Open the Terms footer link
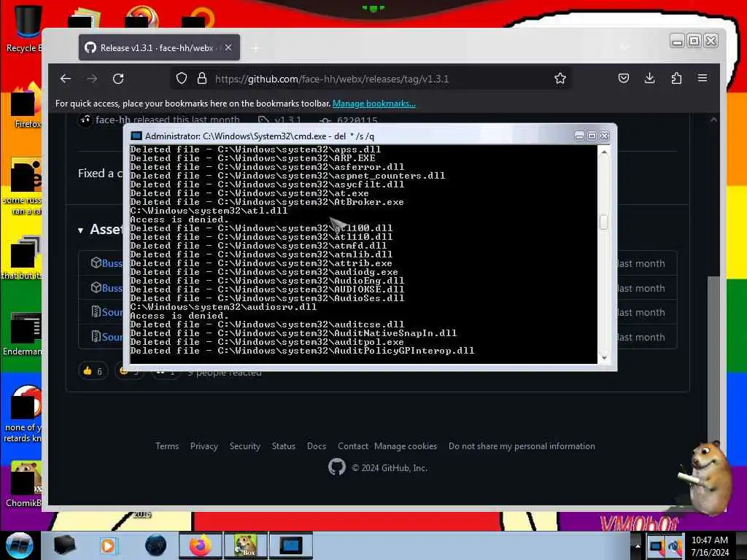 [x=167, y=446]
